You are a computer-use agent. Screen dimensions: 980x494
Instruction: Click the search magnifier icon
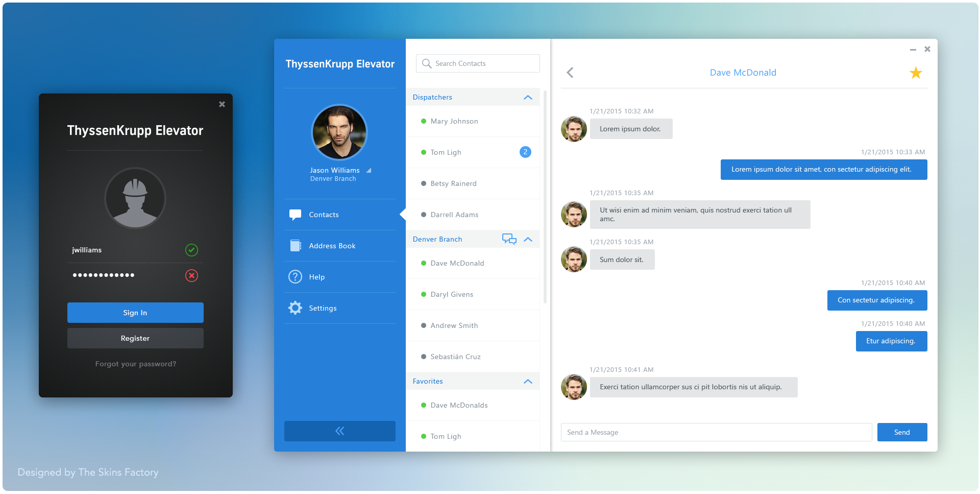coord(427,63)
